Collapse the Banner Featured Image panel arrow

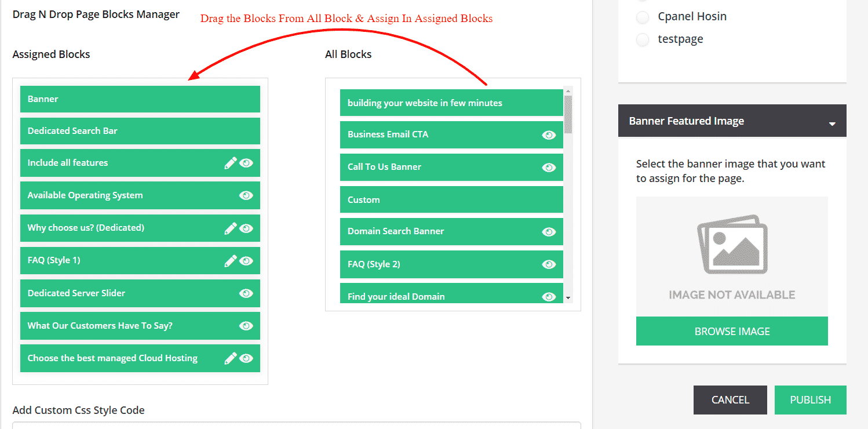pos(832,123)
